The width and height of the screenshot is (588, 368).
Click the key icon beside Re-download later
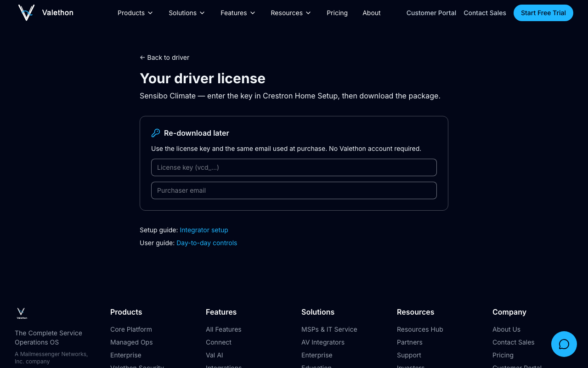coord(156,133)
